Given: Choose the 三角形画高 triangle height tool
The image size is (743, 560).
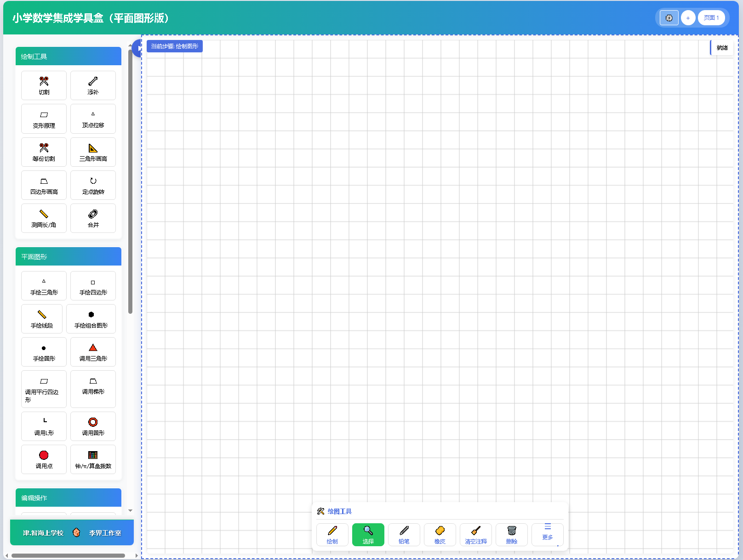Looking at the screenshot, I should click(93, 152).
